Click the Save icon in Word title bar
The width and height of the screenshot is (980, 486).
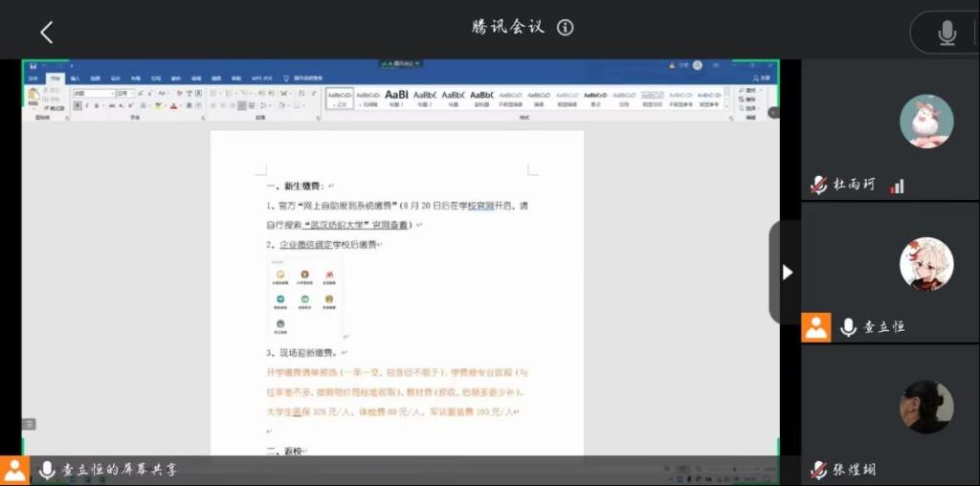pos(33,66)
